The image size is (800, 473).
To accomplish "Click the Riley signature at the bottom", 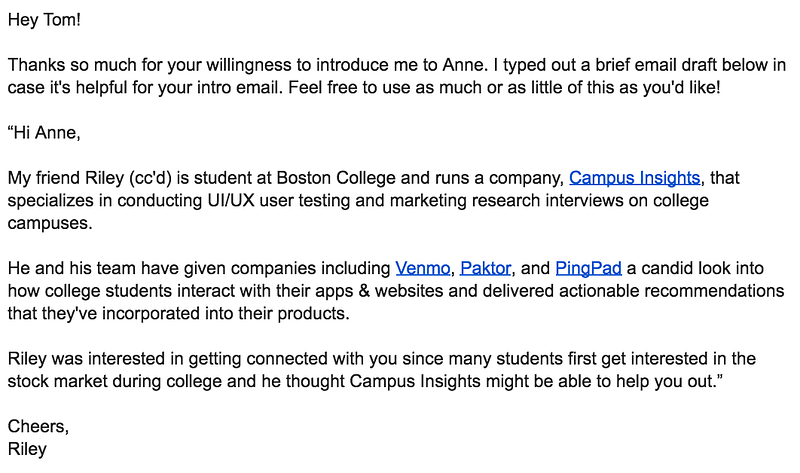I will (x=27, y=449).
